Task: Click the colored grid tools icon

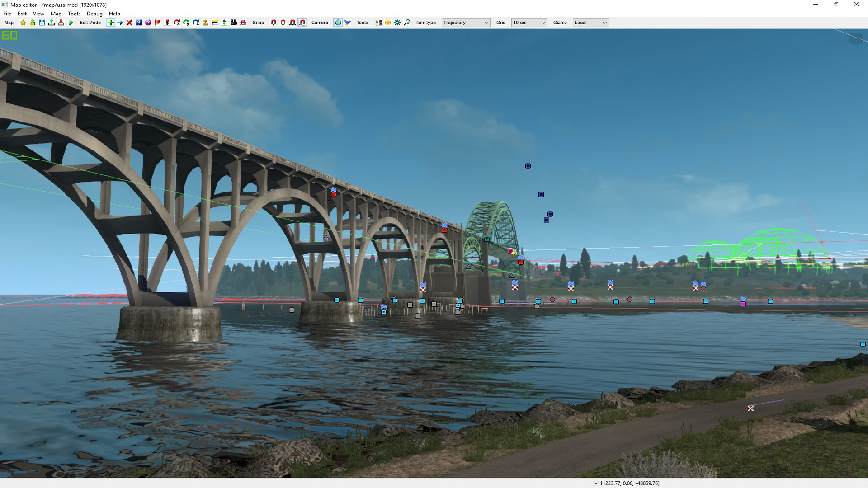Action: (x=378, y=23)
